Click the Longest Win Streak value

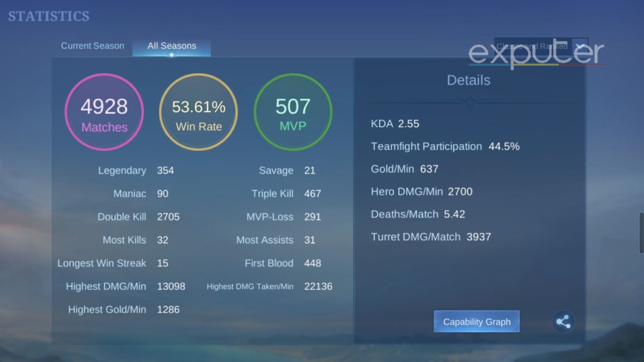pyautogui.click(x=163, y=263)
